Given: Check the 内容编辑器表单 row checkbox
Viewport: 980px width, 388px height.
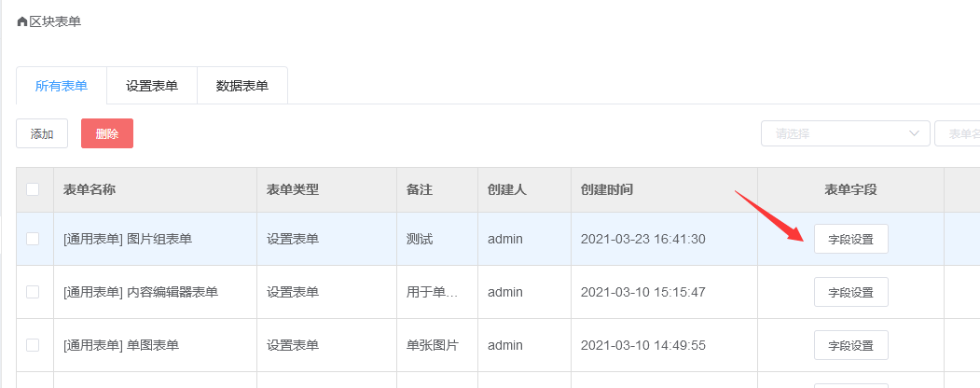Looking at the screenshot, I should (33, 292).
